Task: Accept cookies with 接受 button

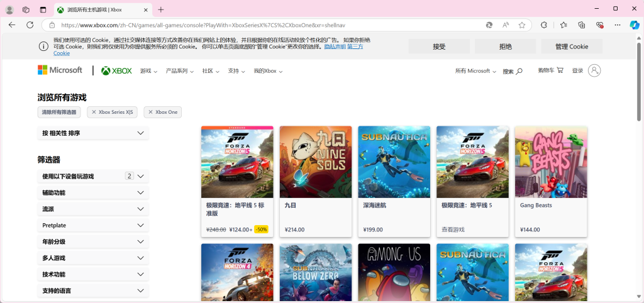Action: point(439,47)
